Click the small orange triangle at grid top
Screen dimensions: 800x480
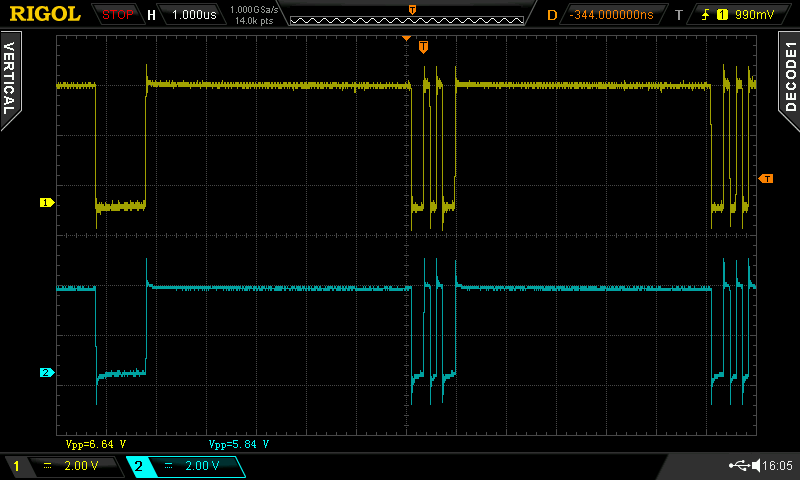pos(406,38)
